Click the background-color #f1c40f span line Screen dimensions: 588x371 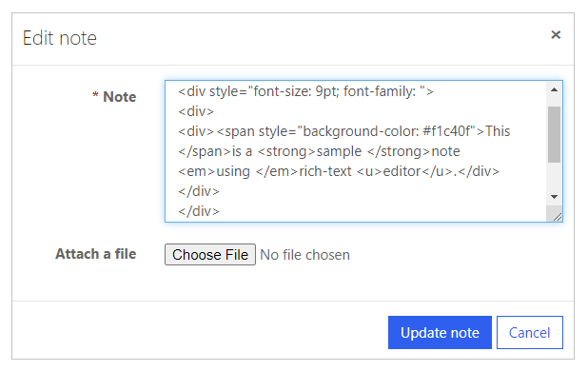[343, 131]
